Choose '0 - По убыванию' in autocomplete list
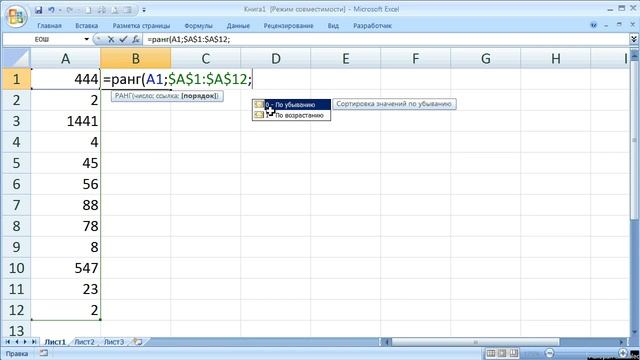 (291, 105)
